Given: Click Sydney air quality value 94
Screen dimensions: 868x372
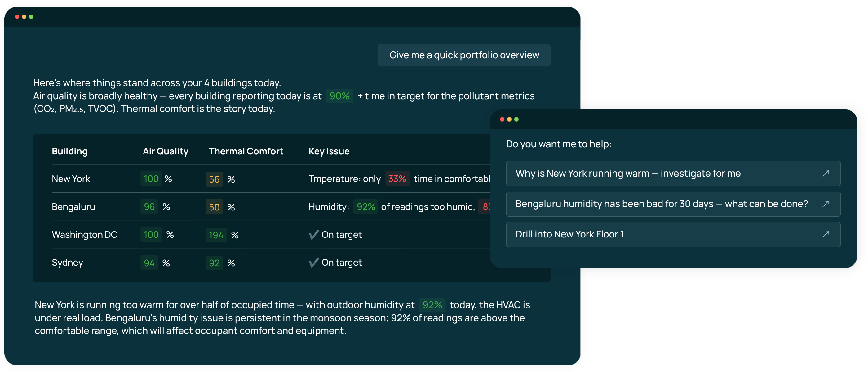Looking at the screenshot, I should (x=149, y=263).
